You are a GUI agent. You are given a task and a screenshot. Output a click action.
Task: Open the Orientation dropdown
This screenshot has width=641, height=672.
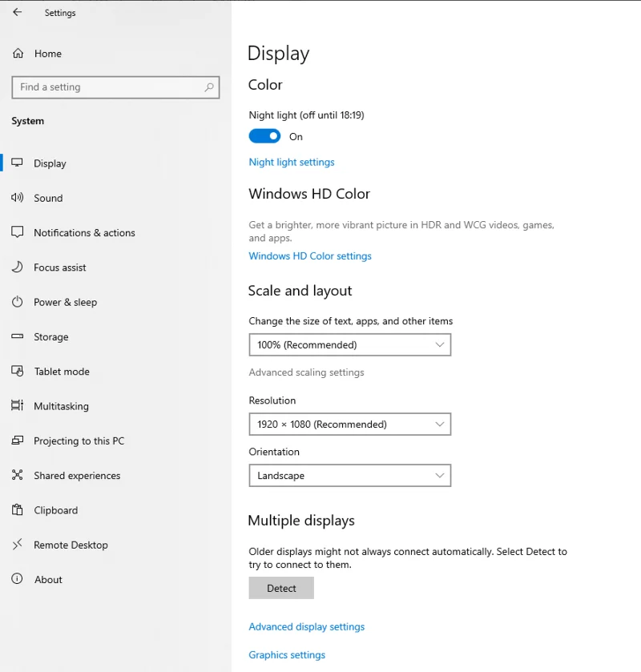(350, 475)
